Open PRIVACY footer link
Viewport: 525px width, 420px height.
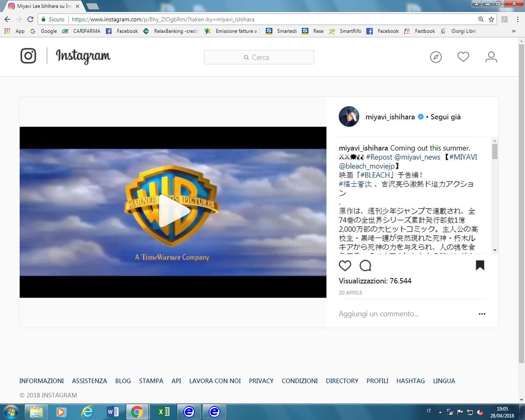[261, 381]
